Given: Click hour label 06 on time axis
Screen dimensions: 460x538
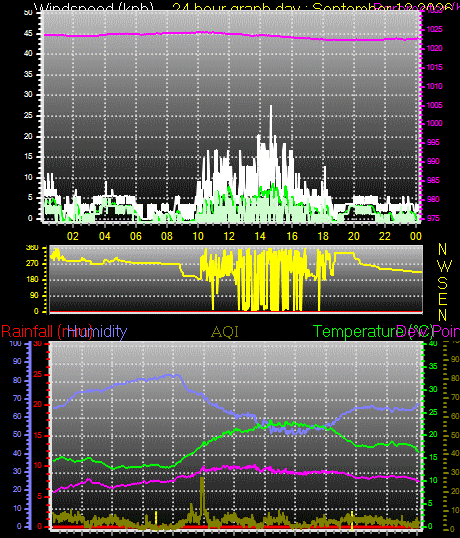Looking at the screenshot, I should (136, 236).
